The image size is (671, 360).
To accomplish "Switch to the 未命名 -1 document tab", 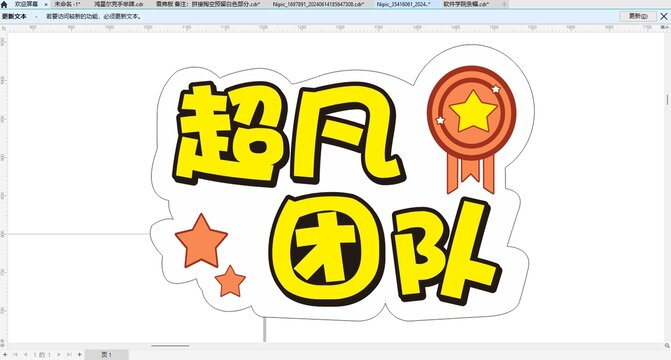I will pyautogui.click(x=67, y=4).
